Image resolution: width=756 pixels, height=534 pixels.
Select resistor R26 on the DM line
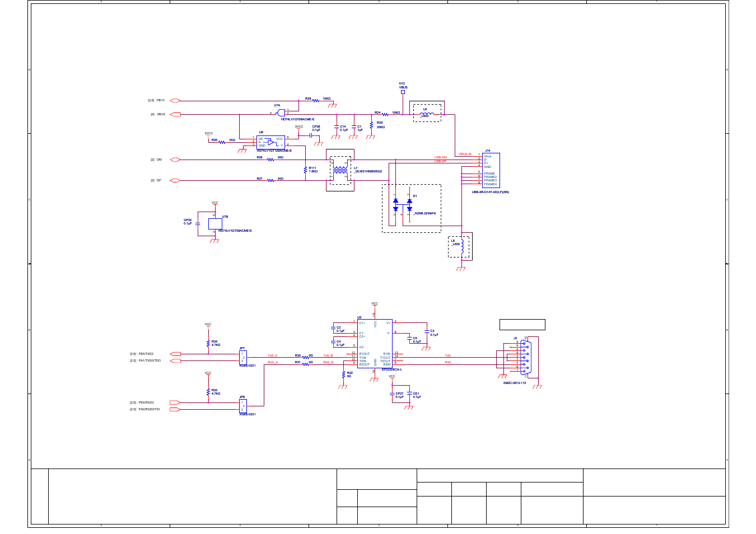pyautogui.click(x=270, y=160)
